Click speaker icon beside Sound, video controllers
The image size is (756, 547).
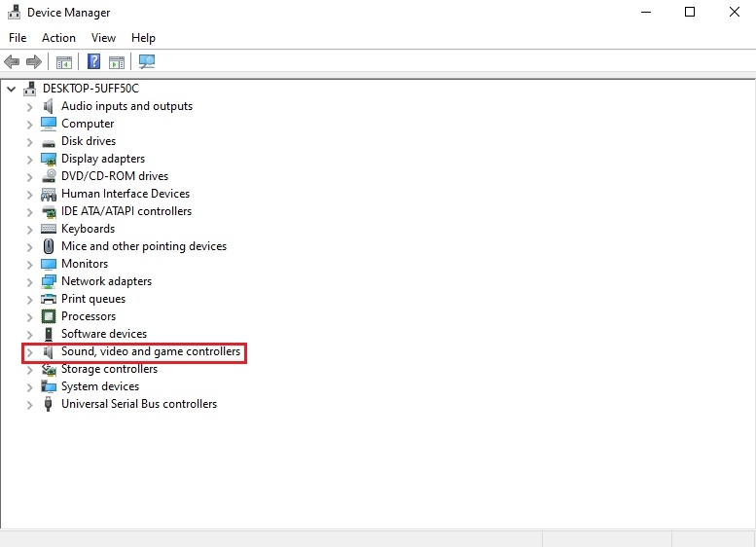click(48, 352)
